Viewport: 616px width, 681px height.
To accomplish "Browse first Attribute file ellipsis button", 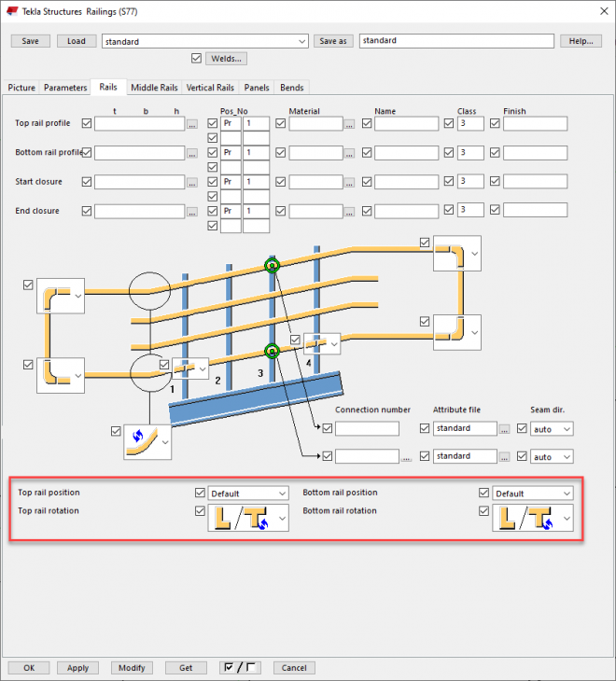I will (x=504, y=429).
